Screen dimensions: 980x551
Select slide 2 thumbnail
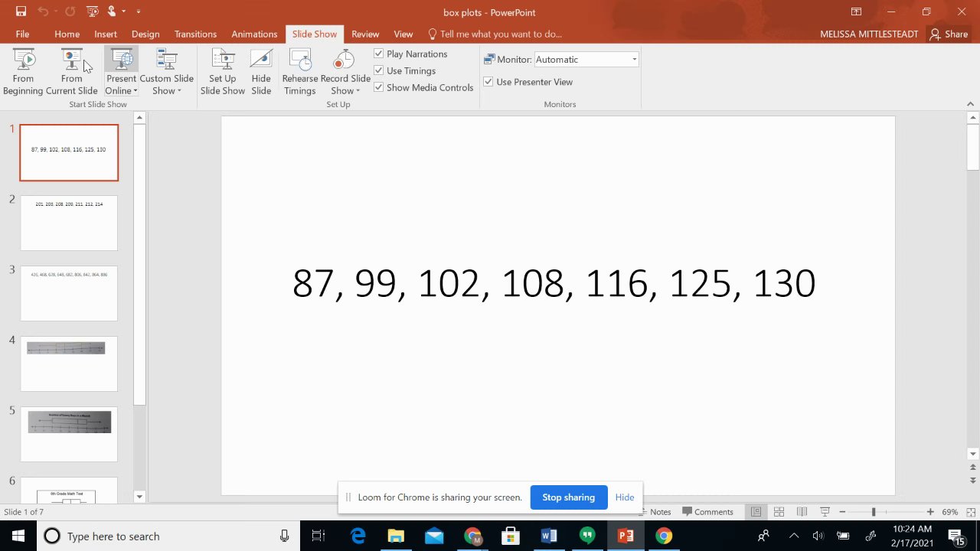click(69, 223)
